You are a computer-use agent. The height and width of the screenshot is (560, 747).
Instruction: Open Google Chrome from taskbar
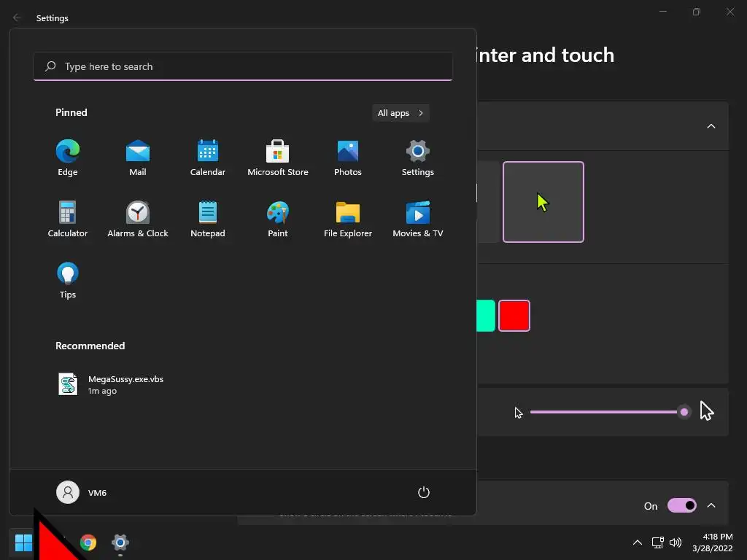tap(88, 542)
